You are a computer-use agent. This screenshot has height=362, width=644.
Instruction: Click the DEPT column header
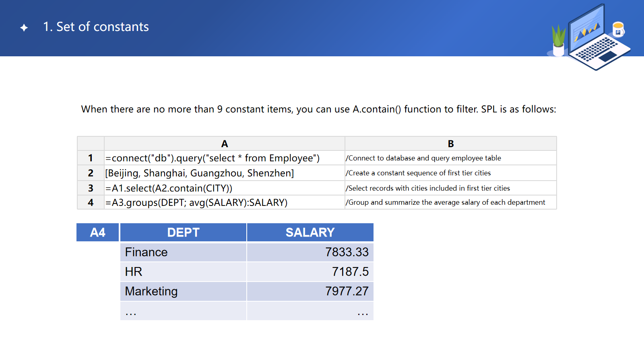coord(183,232)
